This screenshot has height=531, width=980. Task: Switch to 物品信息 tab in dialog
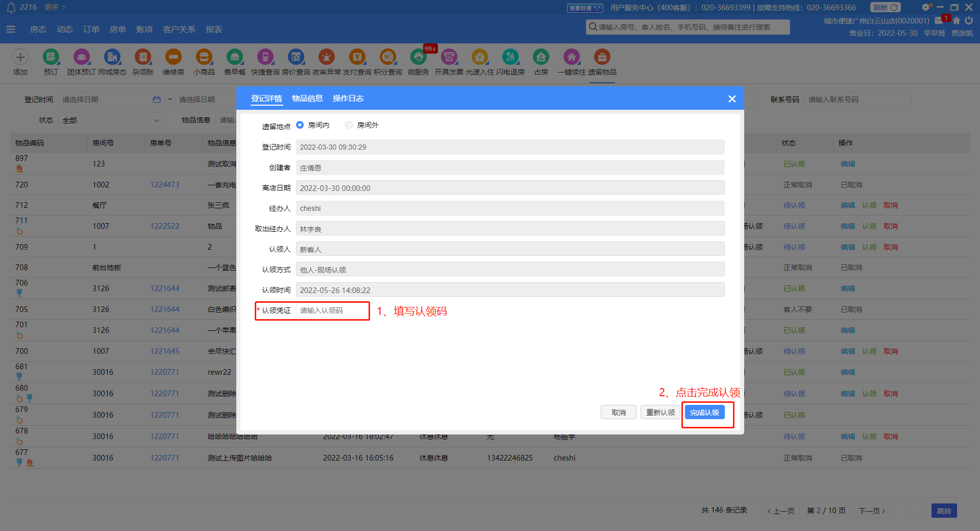[x=307, y=99]
